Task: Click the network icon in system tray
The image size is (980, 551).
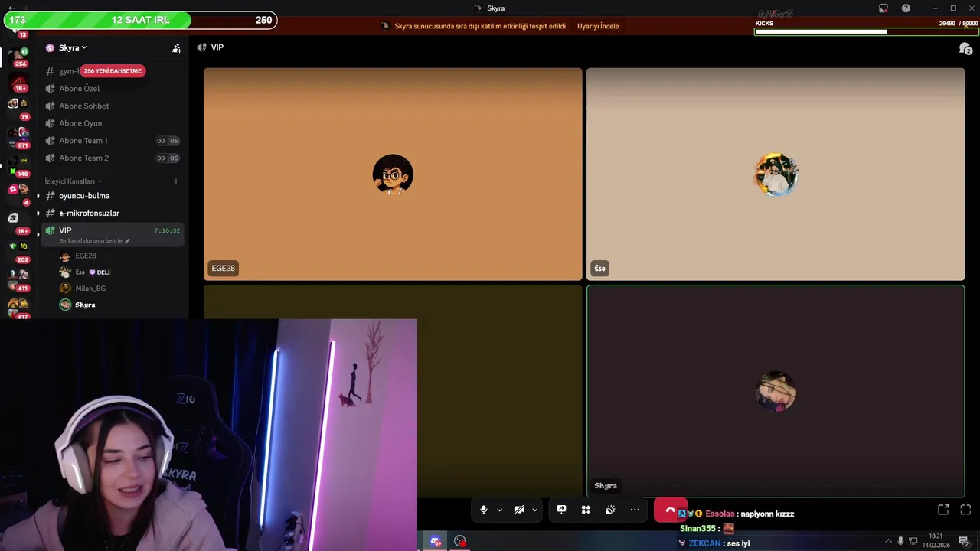Action: [913, 541]
